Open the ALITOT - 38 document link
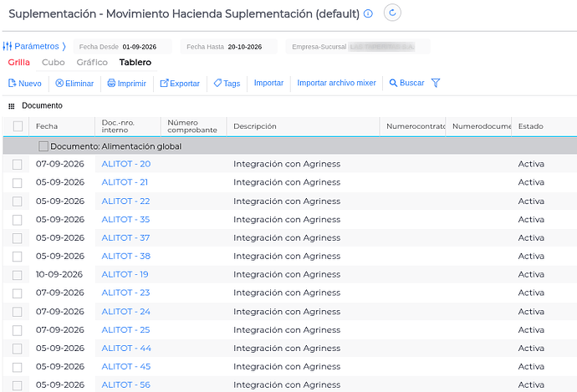This screenshot has width=577, height=392. click(x=125, y=257)
